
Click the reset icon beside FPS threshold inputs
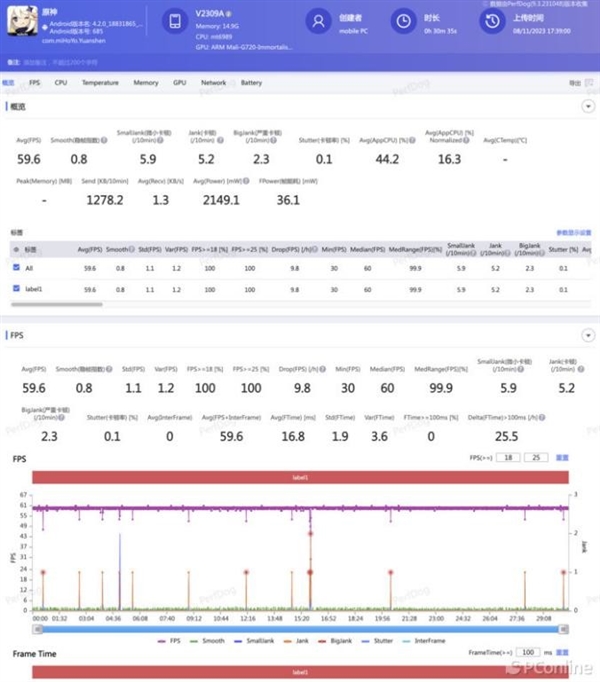[x=562, y=457]
